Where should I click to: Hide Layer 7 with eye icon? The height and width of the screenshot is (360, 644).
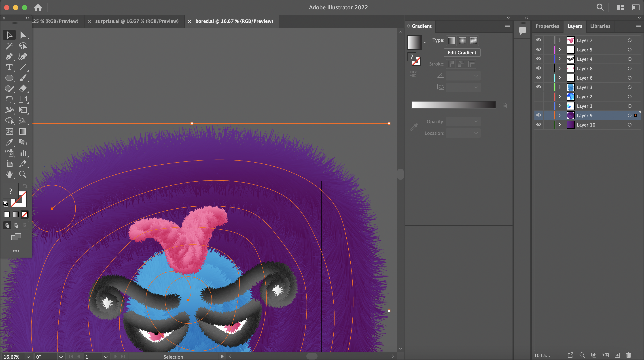(538, 40)
